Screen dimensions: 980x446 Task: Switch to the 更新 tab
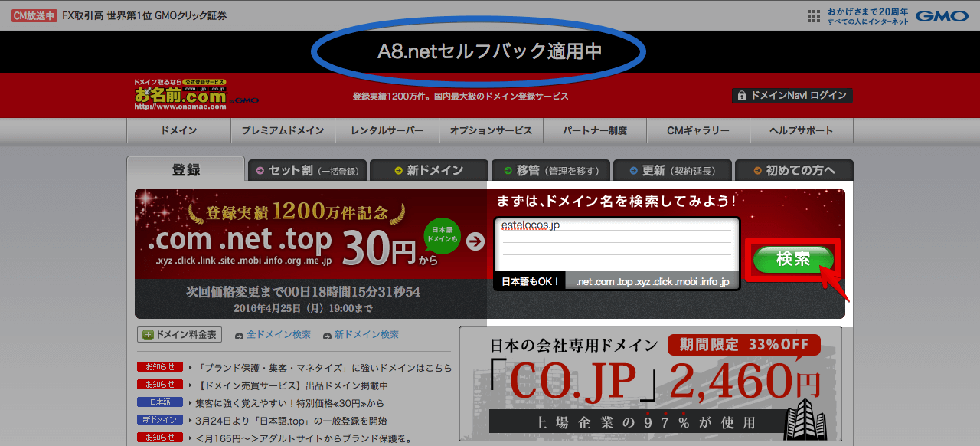click(672, 171)
